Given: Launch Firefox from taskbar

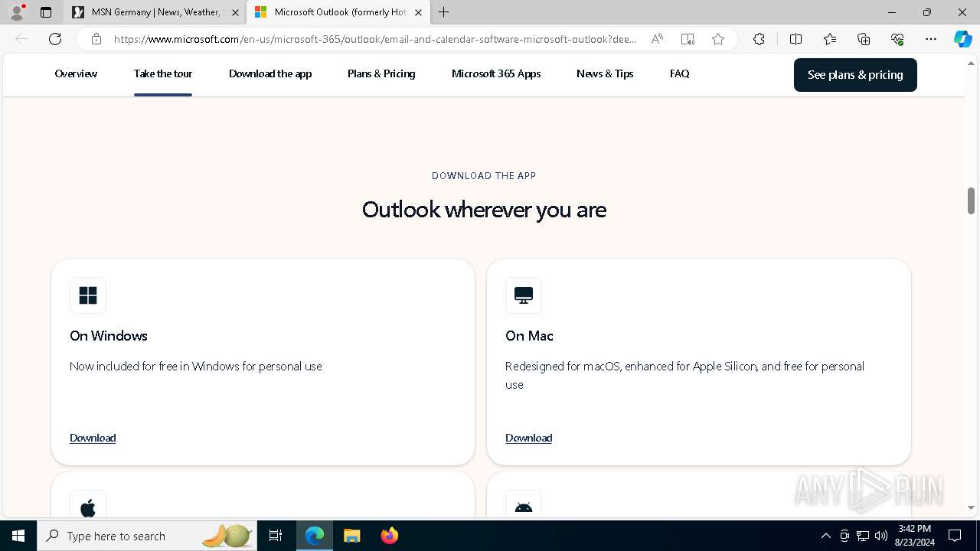Looking at the screenshot, I should coord(389,536).
